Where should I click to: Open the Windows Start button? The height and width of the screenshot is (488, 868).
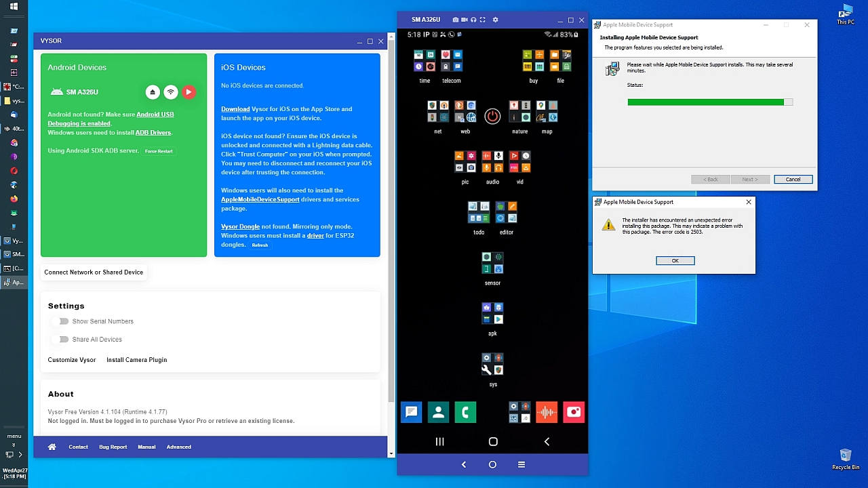pyautogui.click(x=14, y=7)
